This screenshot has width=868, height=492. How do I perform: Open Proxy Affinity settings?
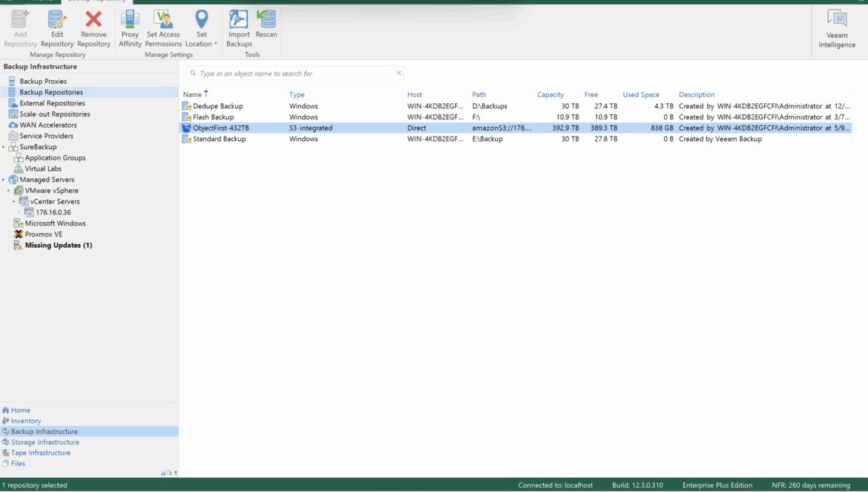[130, 28]
